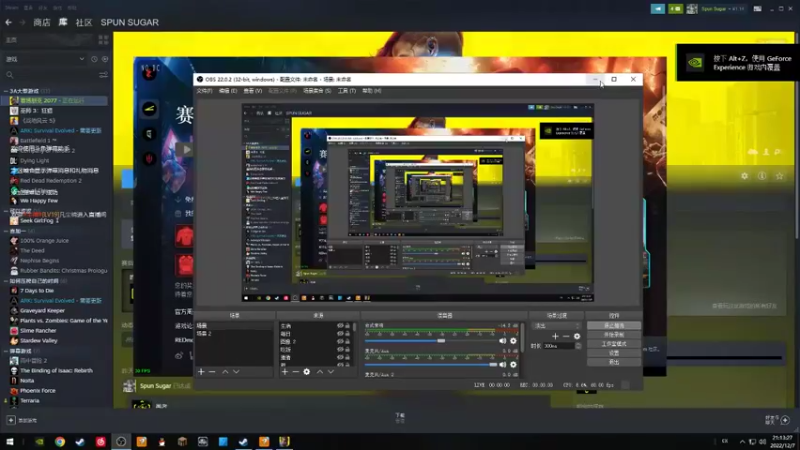
Task: Show hidden system tray icons chevron
Action: [x=742, y=442]
